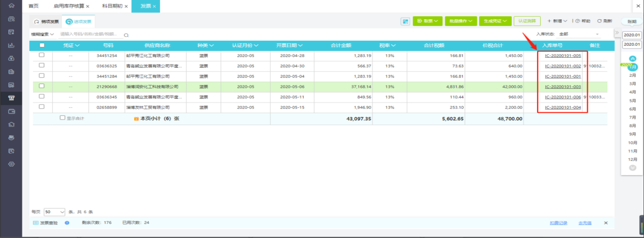The width and height of the screenshot is (644, 238).
Task: Switch to the 科目期初 tab
Action: click(112, 6)
